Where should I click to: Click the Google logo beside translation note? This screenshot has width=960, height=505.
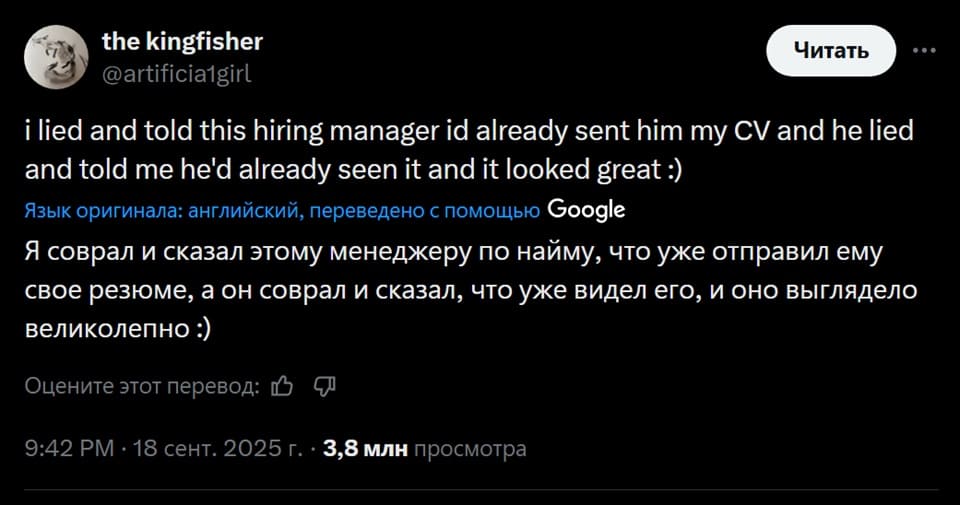point(587,209)
